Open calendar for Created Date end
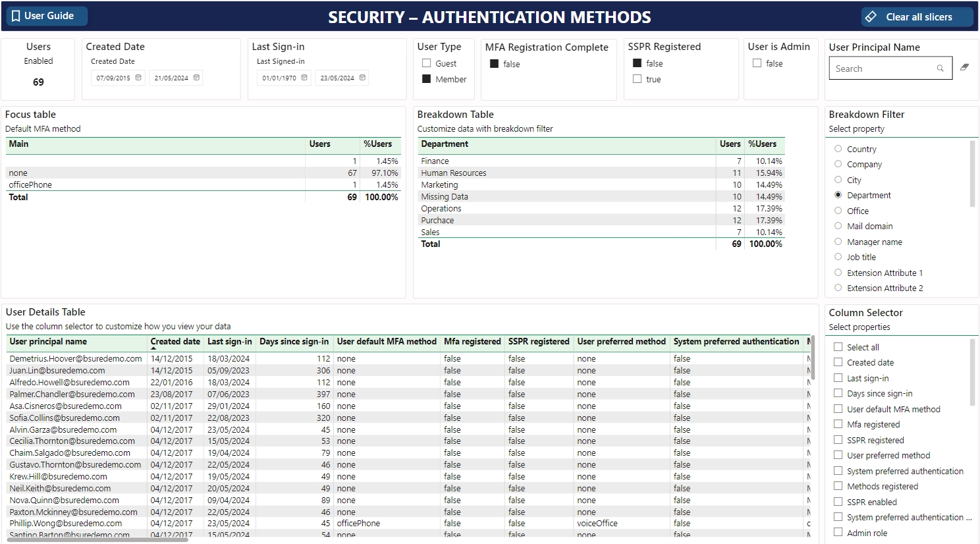The width and height of the screenshot is (980, 544). click(196, 78)
